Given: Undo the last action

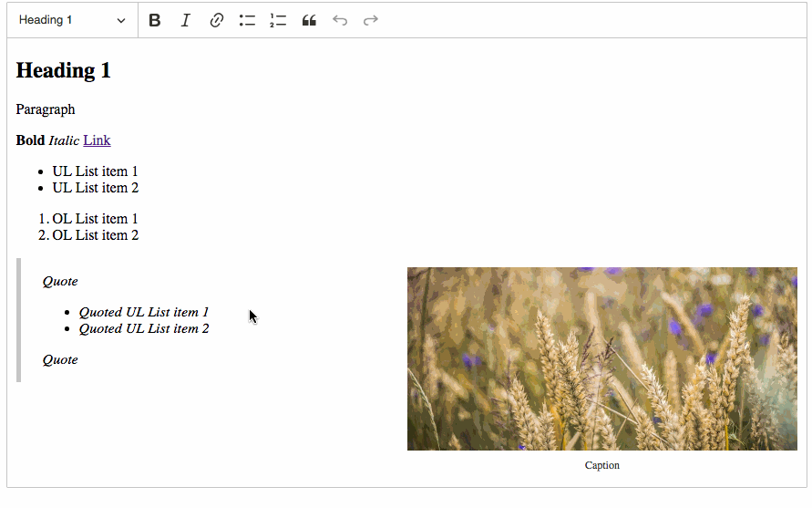Looking at the screenshot, I should coord(340,20).
